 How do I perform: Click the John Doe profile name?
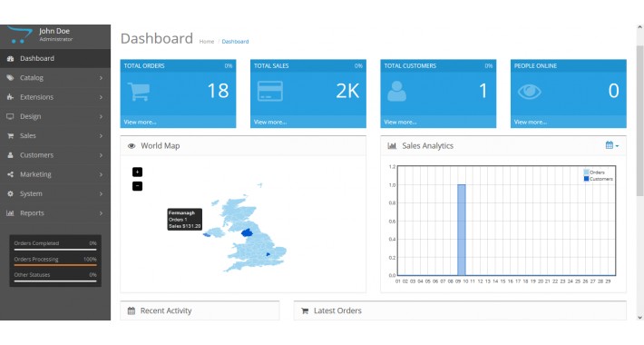coord(54,31)
